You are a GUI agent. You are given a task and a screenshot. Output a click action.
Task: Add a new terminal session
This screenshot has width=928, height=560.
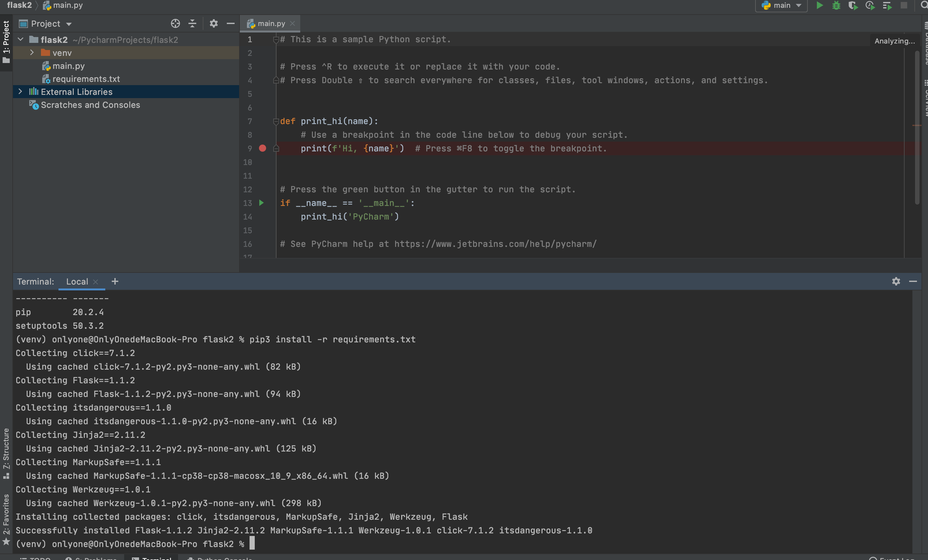[x=115, y=281]
